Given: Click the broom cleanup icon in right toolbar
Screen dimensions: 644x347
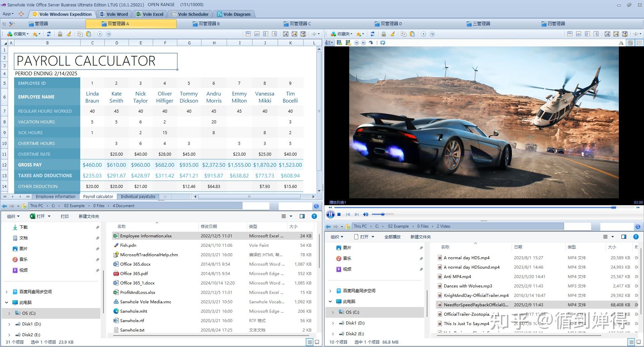Looking at the screenshot, I should (x=393, y=34).
